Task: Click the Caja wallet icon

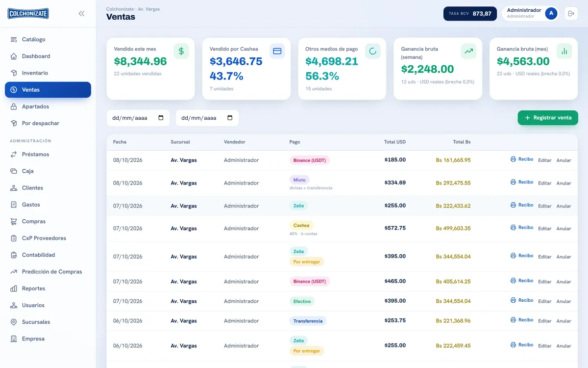Action: coord(14,171)
